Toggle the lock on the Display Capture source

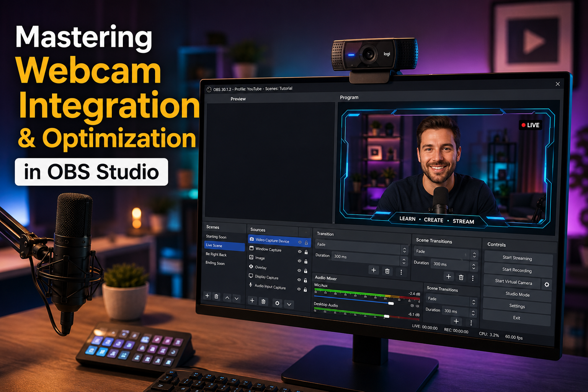(x=305, y=280)
